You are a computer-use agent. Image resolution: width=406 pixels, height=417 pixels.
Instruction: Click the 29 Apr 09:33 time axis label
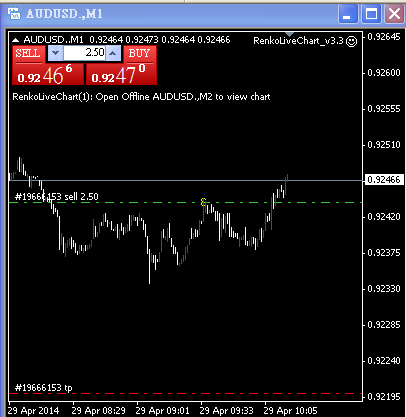pyautogui.click(x=227, y=410)
